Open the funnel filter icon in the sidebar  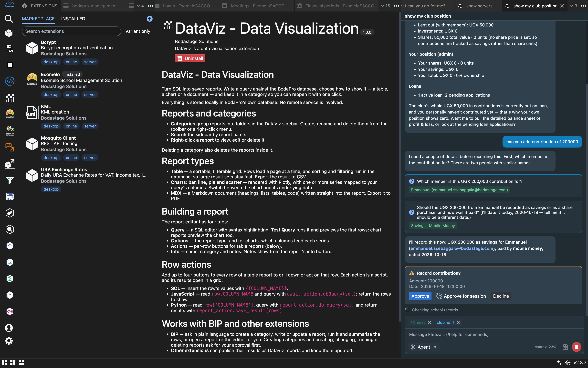(10, 180)
